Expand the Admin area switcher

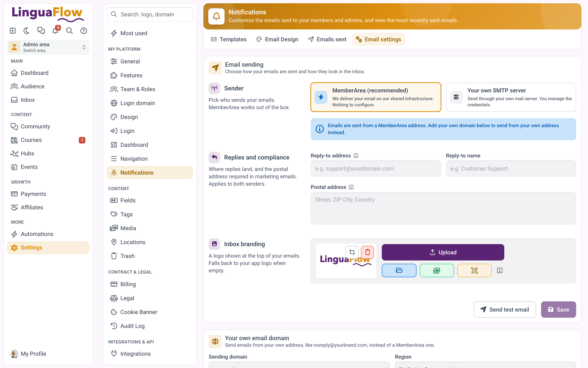[x=48, y=47]
